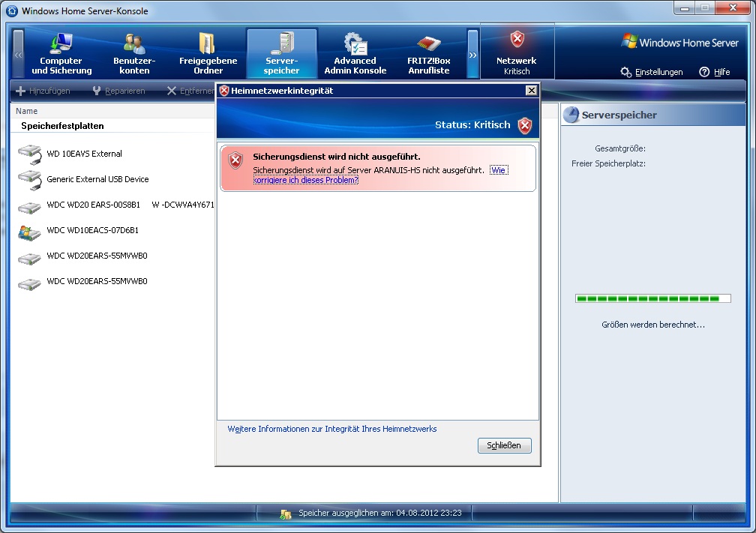Click the green storage calculation progress bar
Image resolution: width=756 pixels, height=533 pixels.
[x=652, y=298]
